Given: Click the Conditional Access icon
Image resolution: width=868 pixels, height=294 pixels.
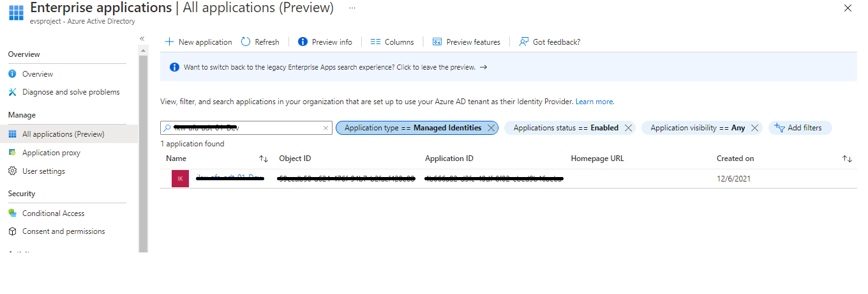Looking at the screenshot, I should click(x=12, y=213).
